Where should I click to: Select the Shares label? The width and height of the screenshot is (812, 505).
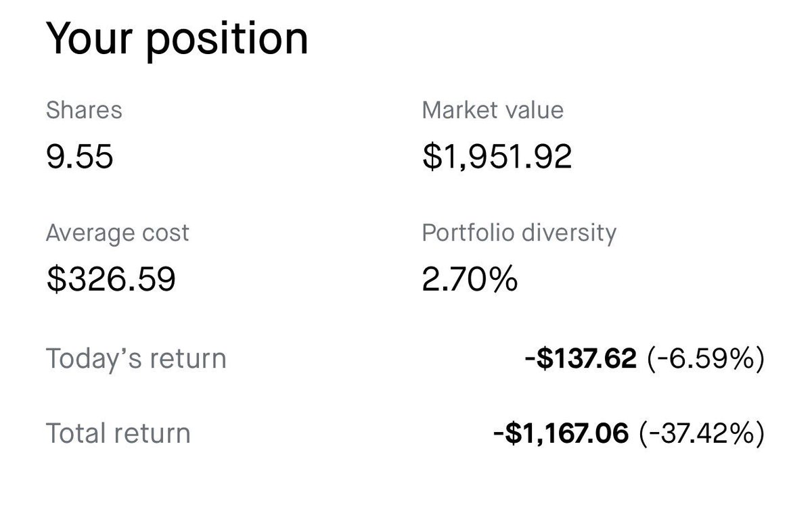click(84, 110)
